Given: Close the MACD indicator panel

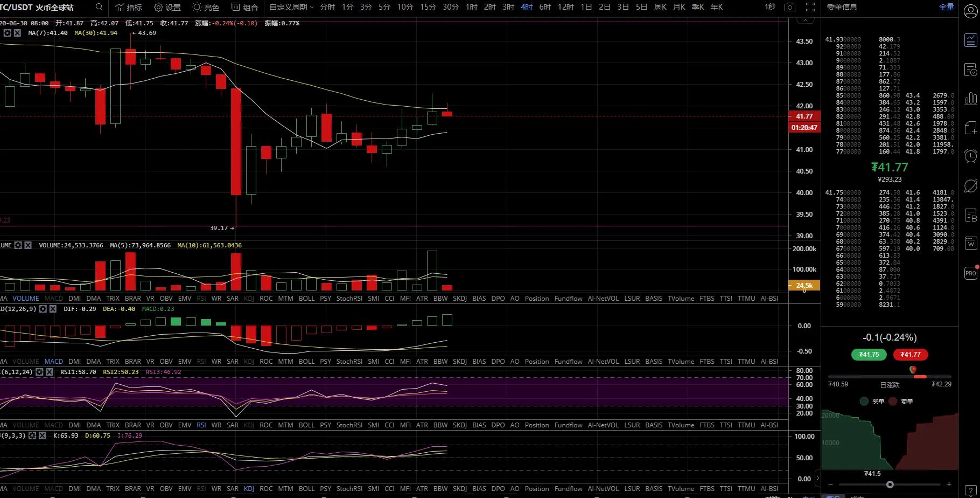Looking at the screenshot, I should (x=53, y=309).
